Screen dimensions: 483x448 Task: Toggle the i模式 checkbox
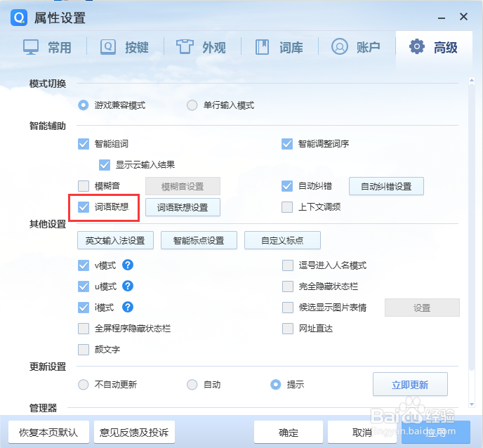[x=83, y=308]
